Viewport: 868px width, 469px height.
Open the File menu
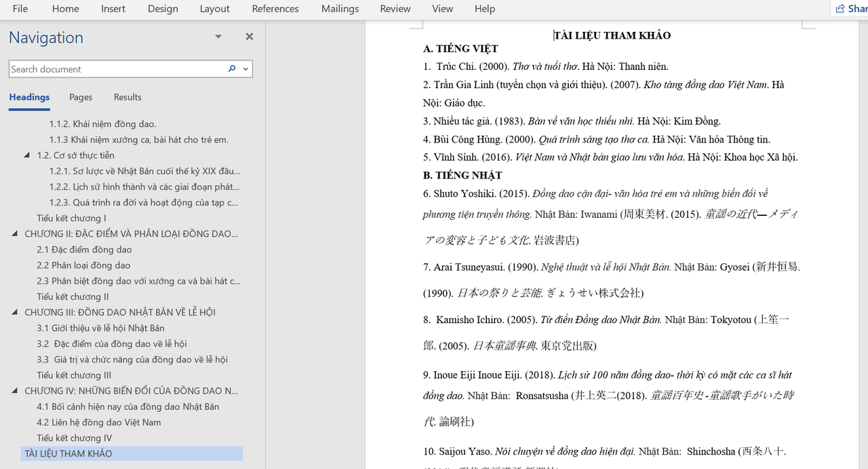click(20, 9)
